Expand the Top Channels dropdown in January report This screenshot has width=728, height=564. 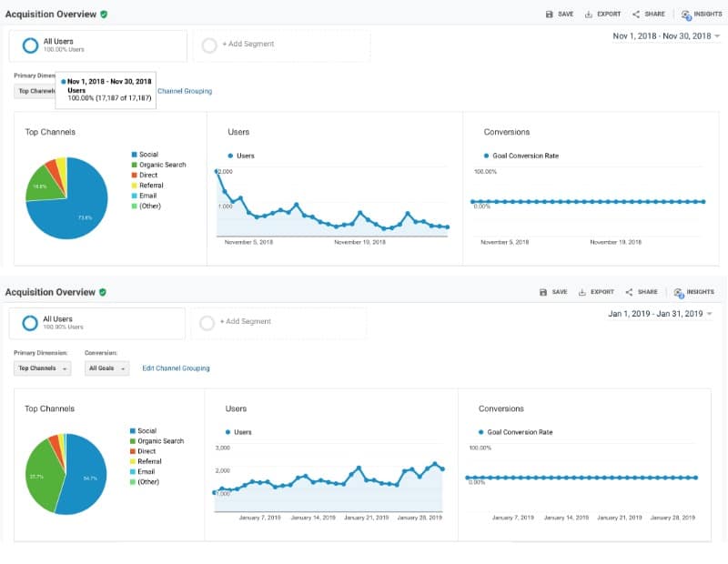[42, 368]
